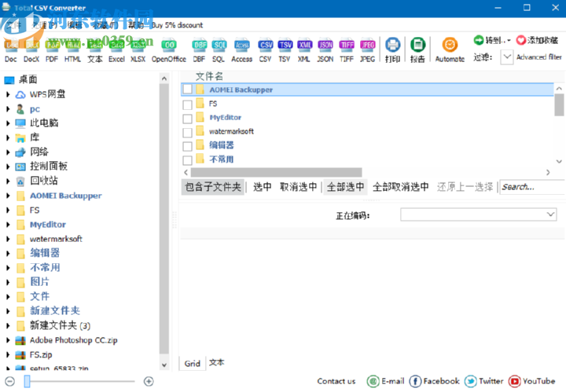Open Buy 5% discount menu item
This screenshot has height=392, width=566.
[x=177, y=25]
